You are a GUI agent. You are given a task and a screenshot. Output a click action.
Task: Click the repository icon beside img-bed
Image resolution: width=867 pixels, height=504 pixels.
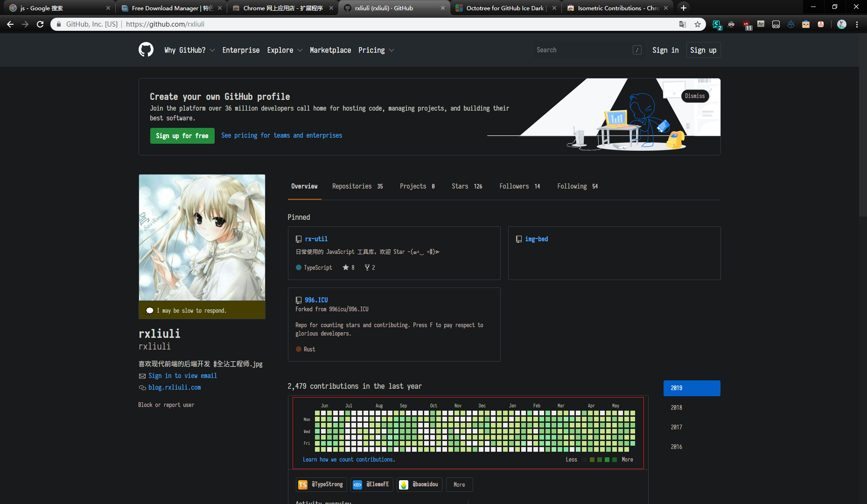(x=519, y=239)
